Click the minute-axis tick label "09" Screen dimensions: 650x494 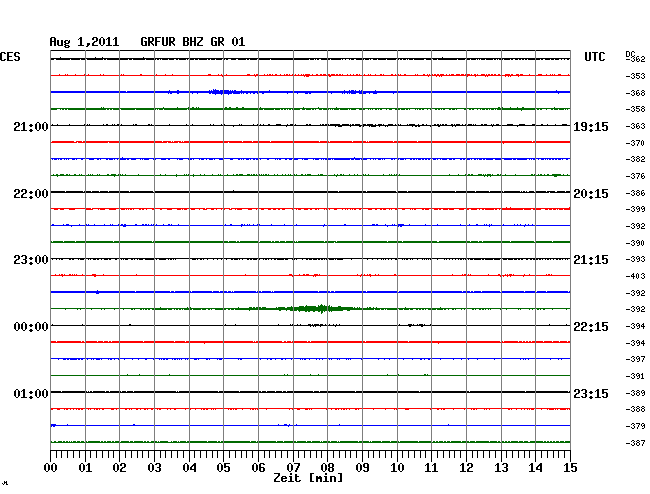click(362, 468)
